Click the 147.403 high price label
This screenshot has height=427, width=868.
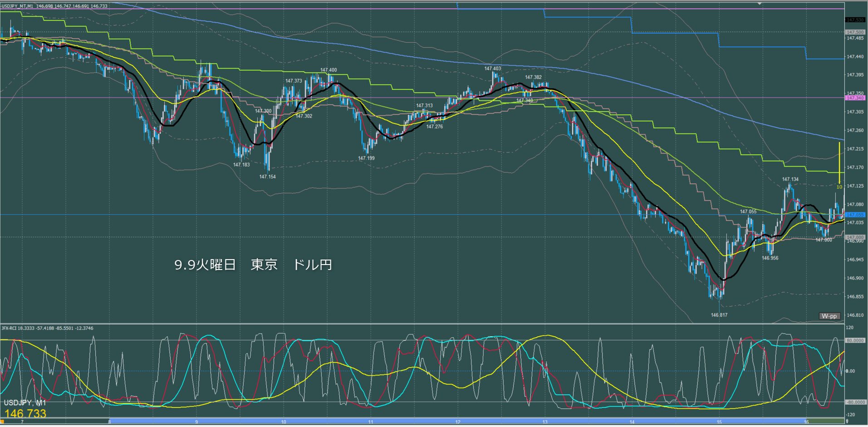click(x=492, y=69)
